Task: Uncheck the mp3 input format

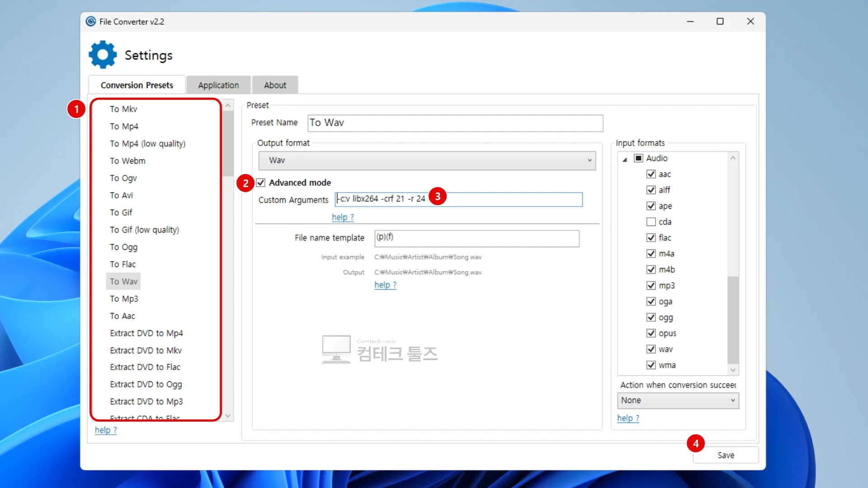Action: click(651, 286)
